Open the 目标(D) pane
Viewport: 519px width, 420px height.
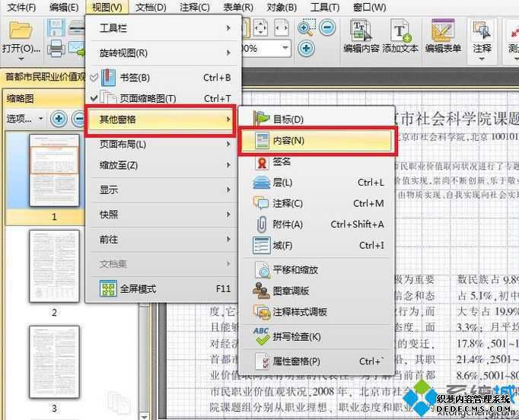317,119
